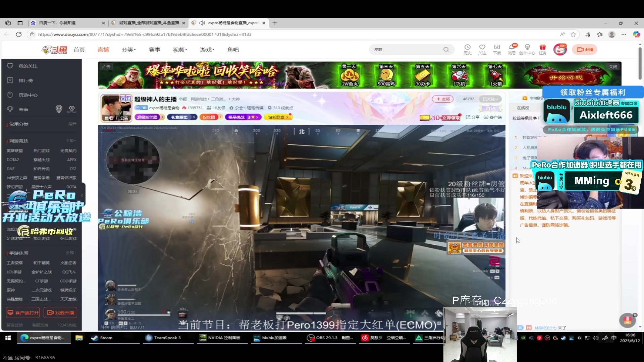
Task: Refresh the browser page
Action: [19, 34]
